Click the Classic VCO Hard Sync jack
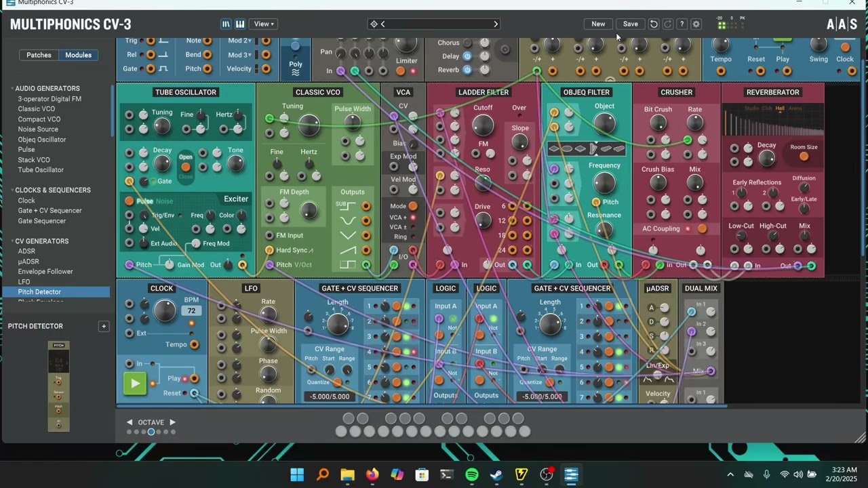The width and height of the screenshot is (868, 488). pos(269,250)
